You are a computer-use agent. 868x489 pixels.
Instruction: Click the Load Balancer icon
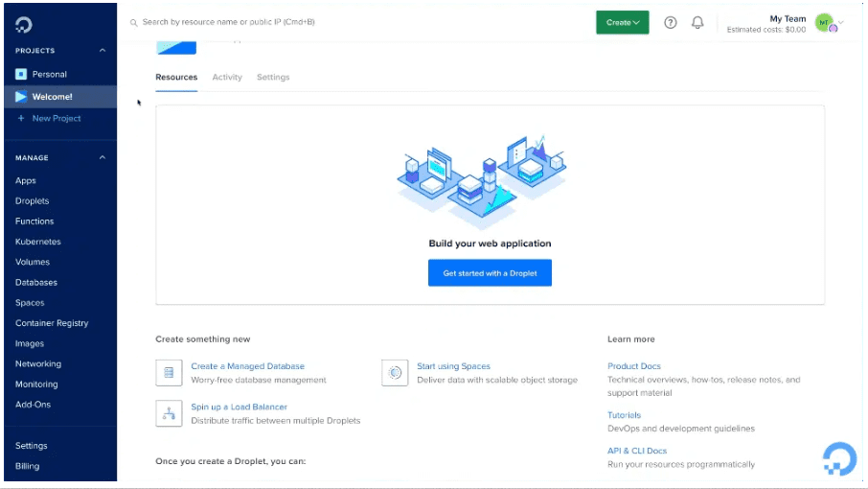point(169,413)
